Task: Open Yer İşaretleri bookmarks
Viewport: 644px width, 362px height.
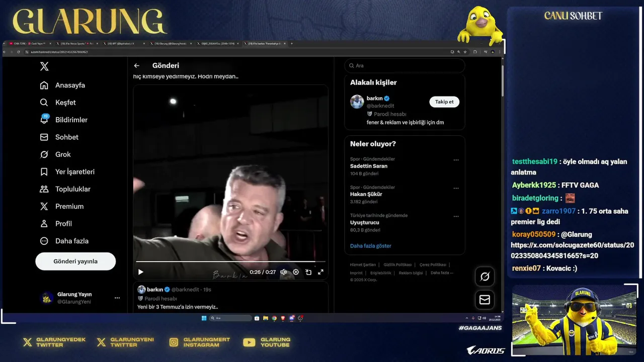Action: click(67, 172)
